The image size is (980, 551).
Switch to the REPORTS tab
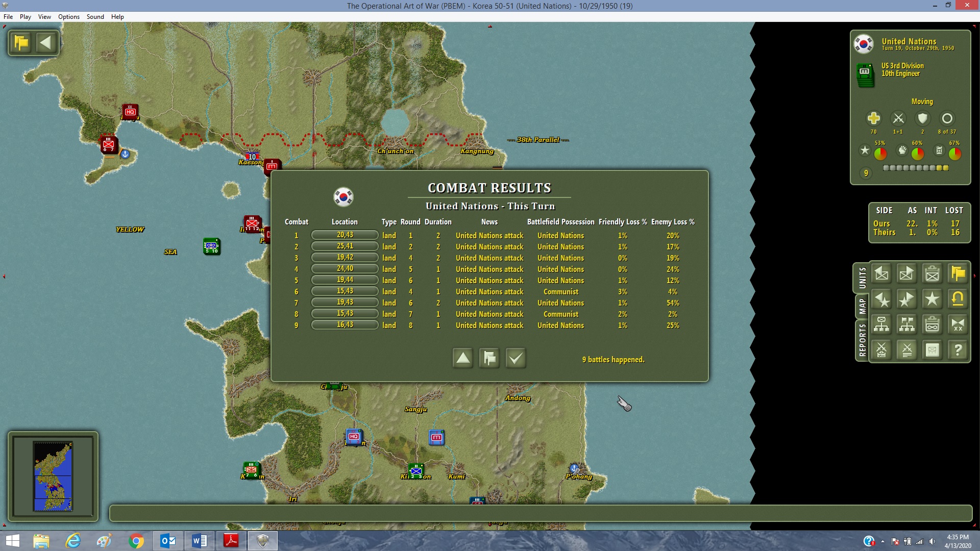pos(863,340)
